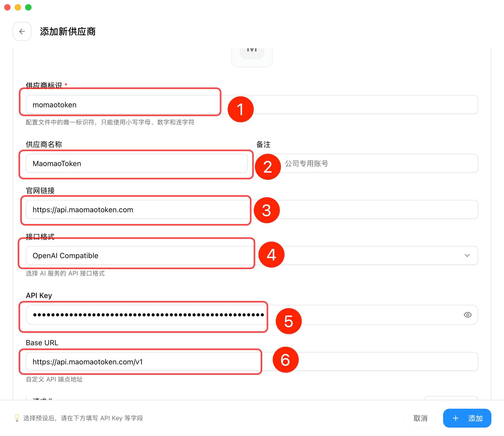Go back with the arrow button
The image size is (504, 436).
pyautogui.click(x=22, y=31)
